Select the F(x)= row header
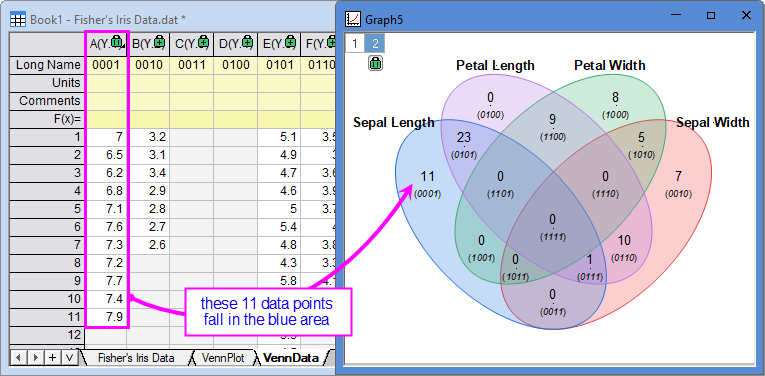This screenshot has width=765, height=376. click(47, 119)
